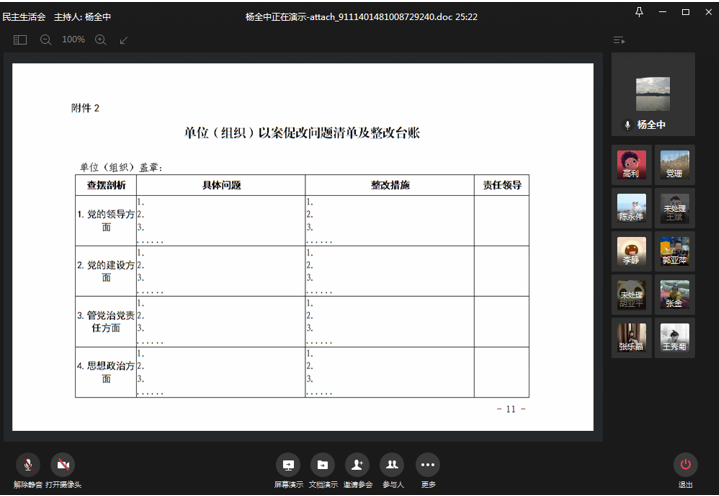719x496 pixels.
Task: Unmute the microphone
Action: tap(28, 465)
